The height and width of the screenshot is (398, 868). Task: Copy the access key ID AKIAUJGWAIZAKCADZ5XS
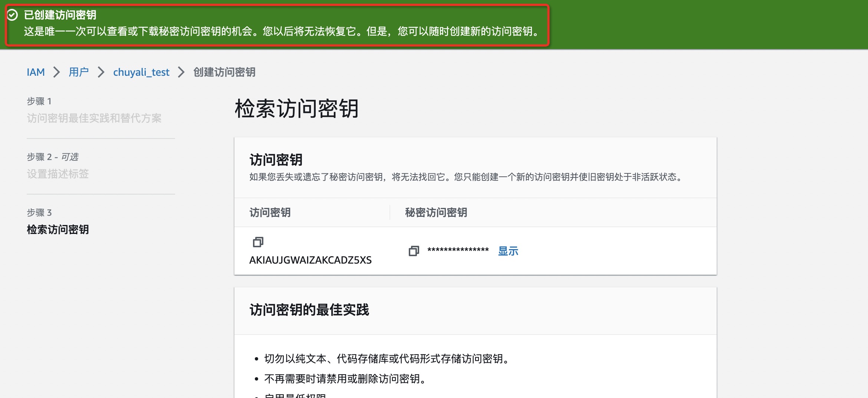tap(258, 242)
